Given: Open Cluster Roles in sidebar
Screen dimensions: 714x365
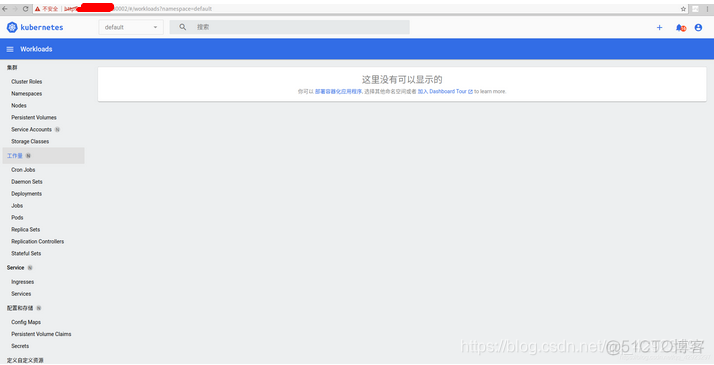Looking at the screenshot, I should 26,81.
